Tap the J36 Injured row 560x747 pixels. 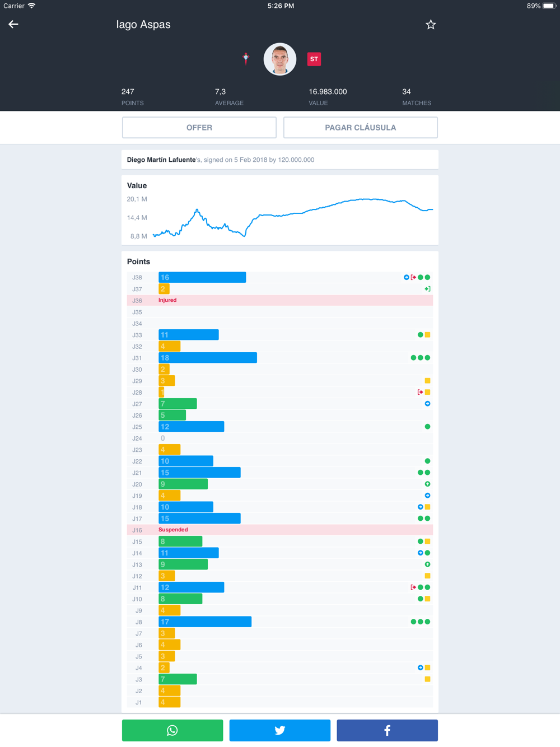pyautogui.click(x=280, y=300)
